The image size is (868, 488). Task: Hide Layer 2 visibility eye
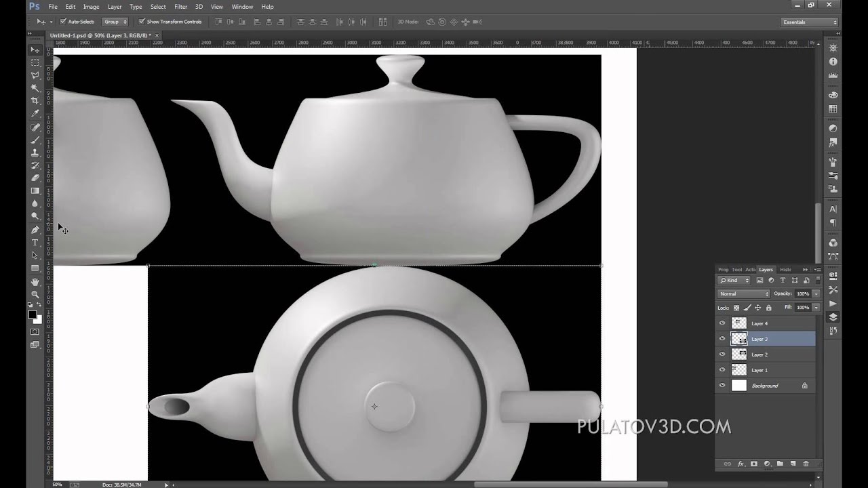click(722, 354)
